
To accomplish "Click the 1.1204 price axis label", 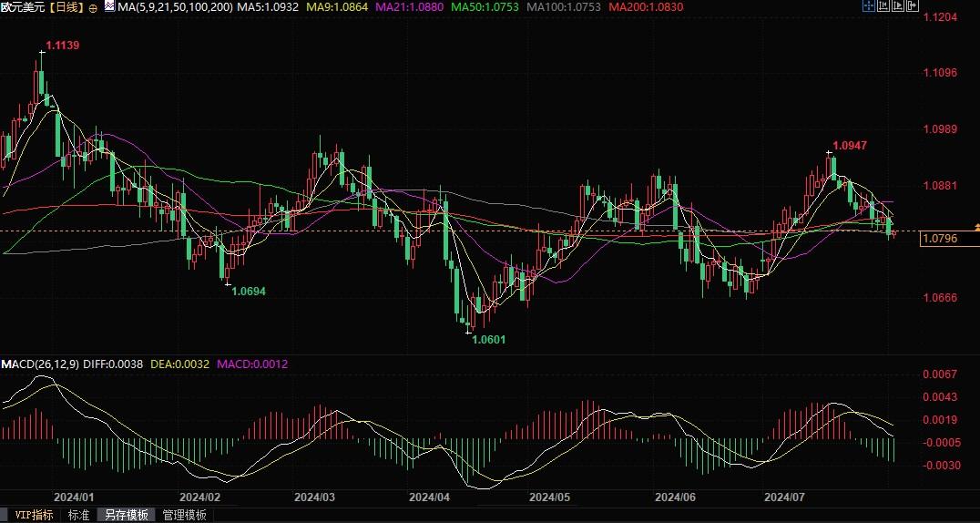I will [x=940, y=17].
